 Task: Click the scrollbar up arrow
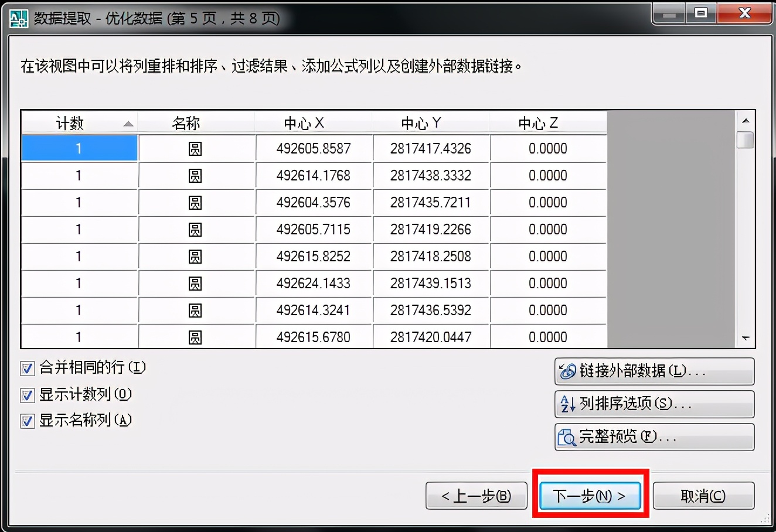point(746,120)
